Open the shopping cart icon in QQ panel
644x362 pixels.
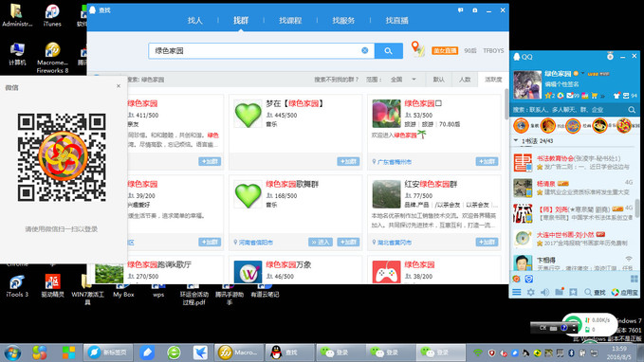click(595, 96)
